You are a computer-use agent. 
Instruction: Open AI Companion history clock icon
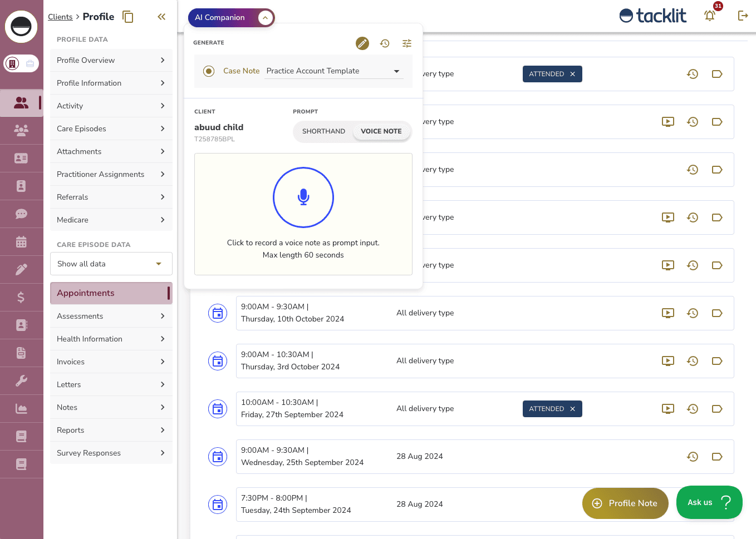pyautogui.click(x=385, y=43)
